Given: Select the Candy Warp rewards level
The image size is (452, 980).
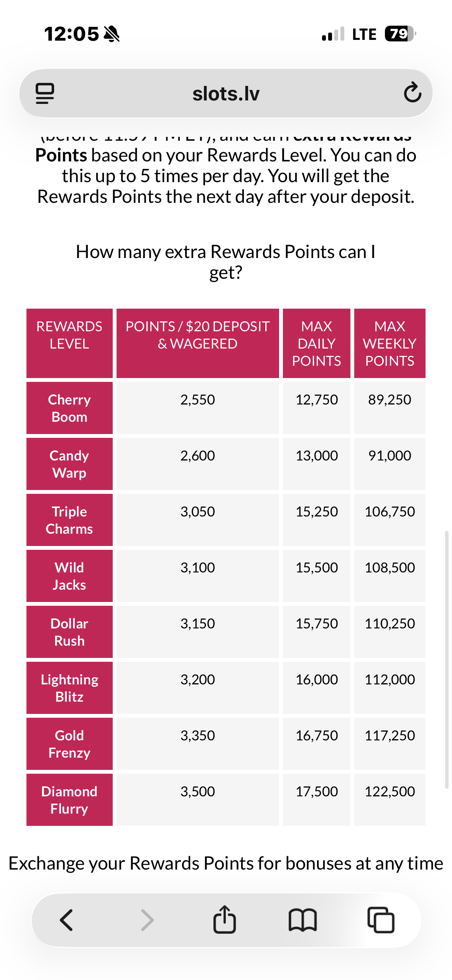Looking at the screenshot, I should click(x=69, y=464).
